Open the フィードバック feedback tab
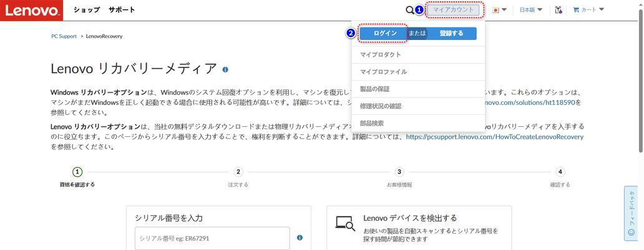This screenshot has height=250, width=644. (x=632, y=213)
